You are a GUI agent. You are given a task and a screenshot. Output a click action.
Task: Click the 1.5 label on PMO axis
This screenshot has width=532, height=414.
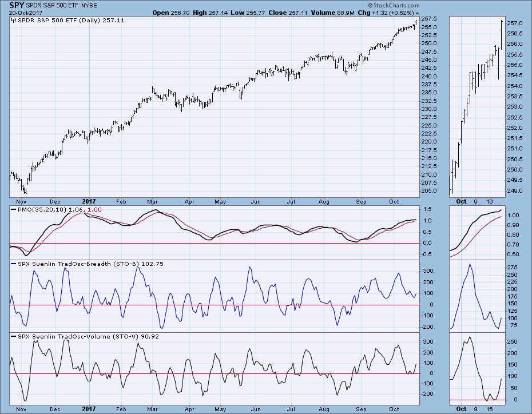coord(427,209)
